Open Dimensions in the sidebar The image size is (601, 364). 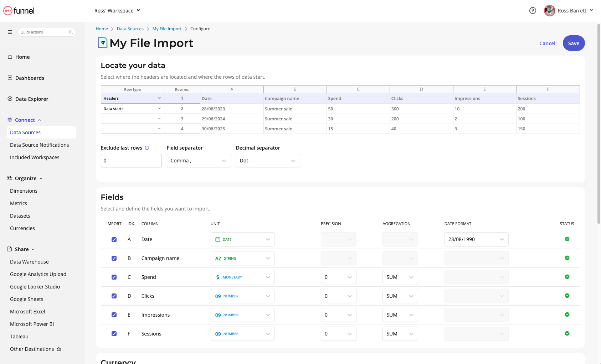tap(24, 191)
